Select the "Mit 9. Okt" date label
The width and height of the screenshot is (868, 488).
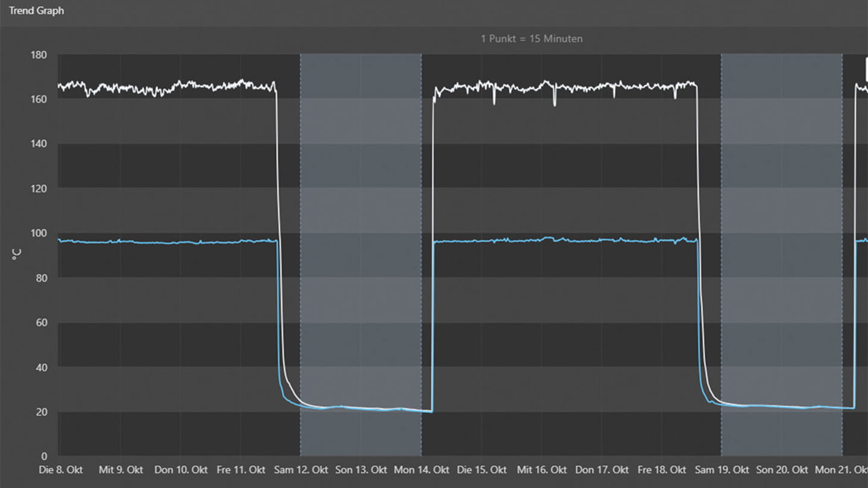pos(121,470)
